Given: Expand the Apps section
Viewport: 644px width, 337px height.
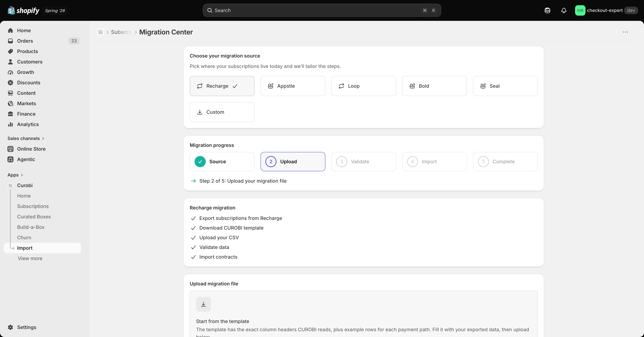Looking at the screenshot, I should [x=15, y=175].
